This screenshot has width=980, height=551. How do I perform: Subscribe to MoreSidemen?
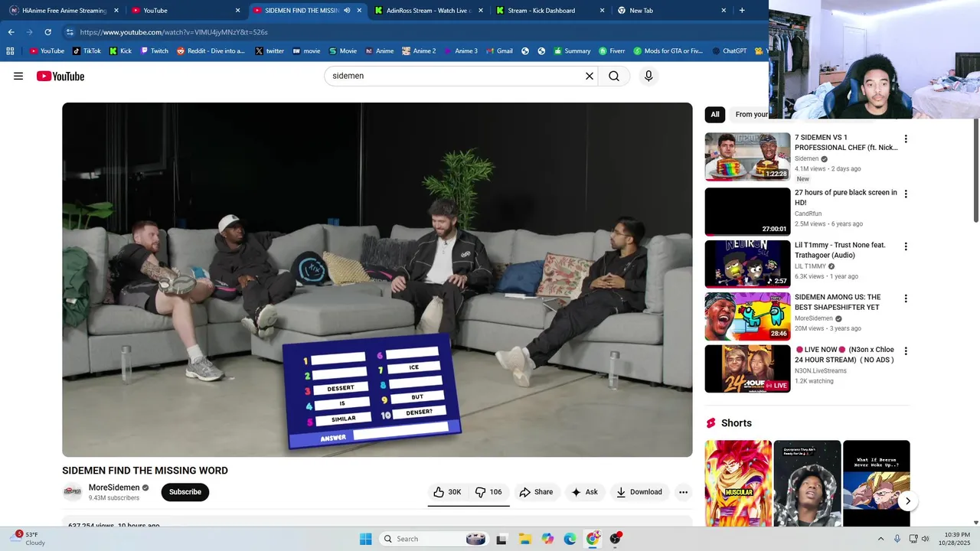click(x=185, y=492)
